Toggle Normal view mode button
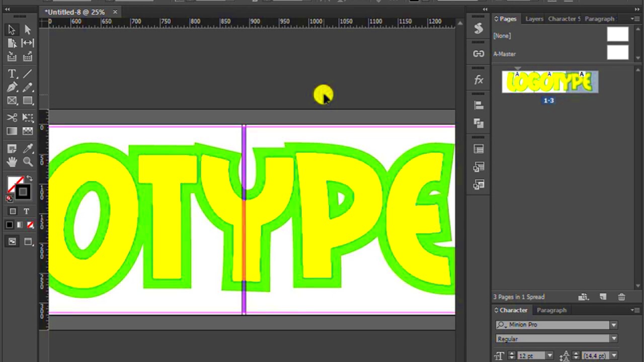 [x=12, y=242]
